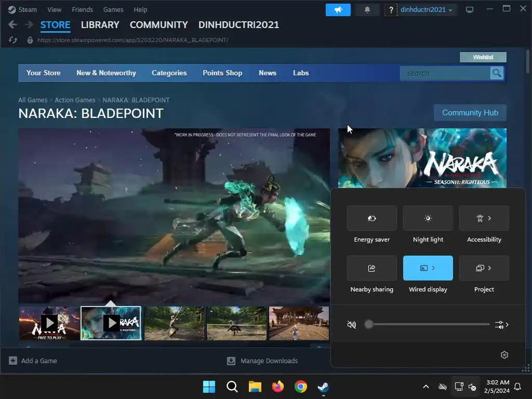
Task: Click the Manage Downloads label
Action: 269,361
